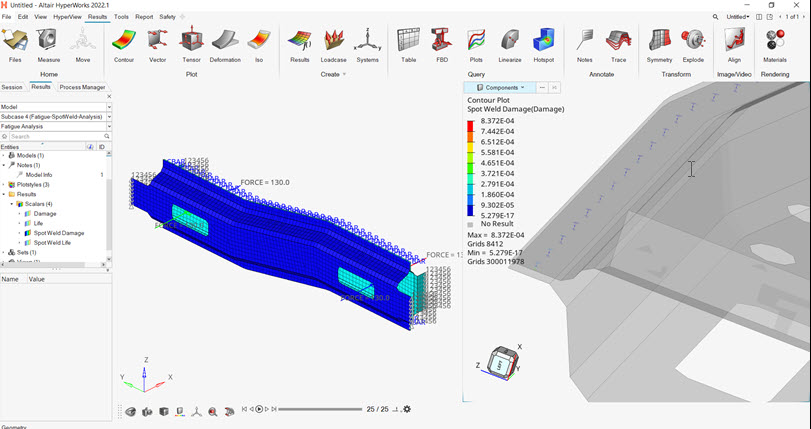Switch to the Process Manager tab

tap(82, 87)
